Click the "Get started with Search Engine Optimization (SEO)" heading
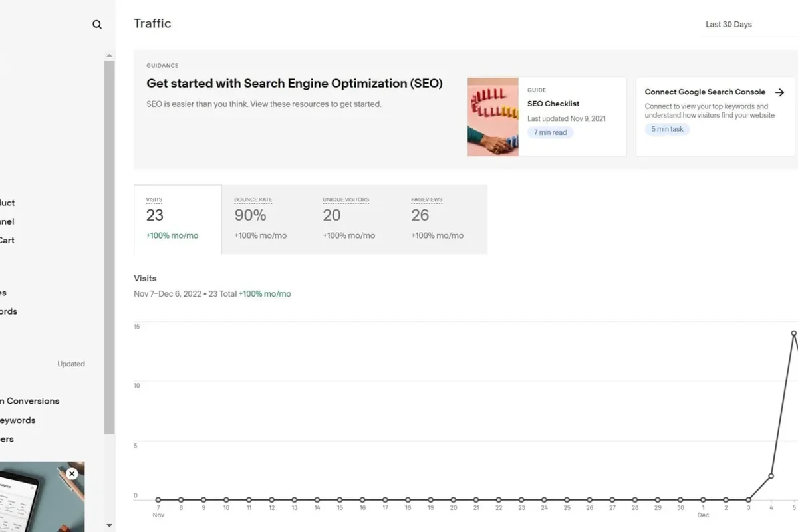Viewport: 798px width, 532px height. [295, 84]
